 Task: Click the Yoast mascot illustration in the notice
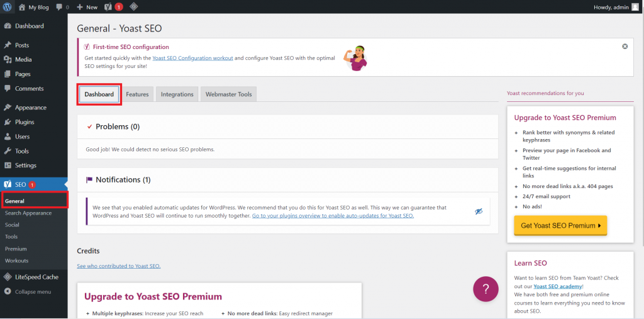(x=355, y=58)
